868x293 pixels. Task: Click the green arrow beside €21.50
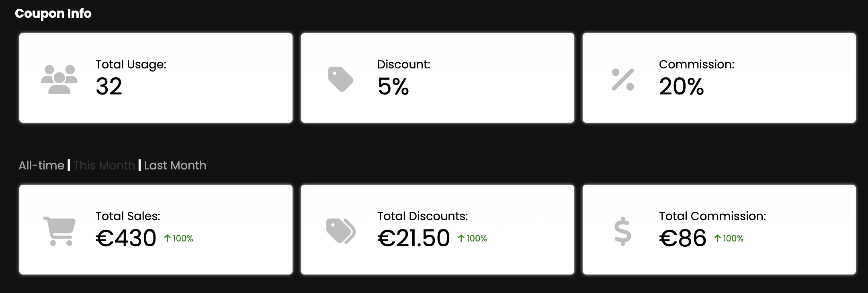461,238
